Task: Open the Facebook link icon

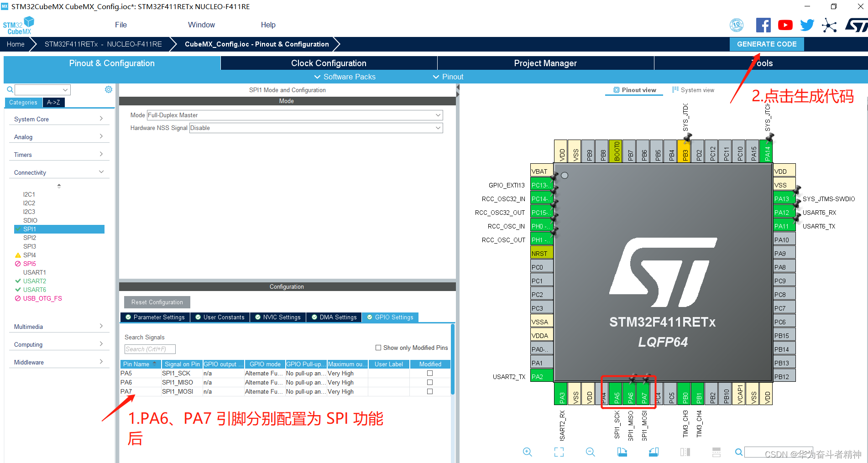Action: coord(763,25)
